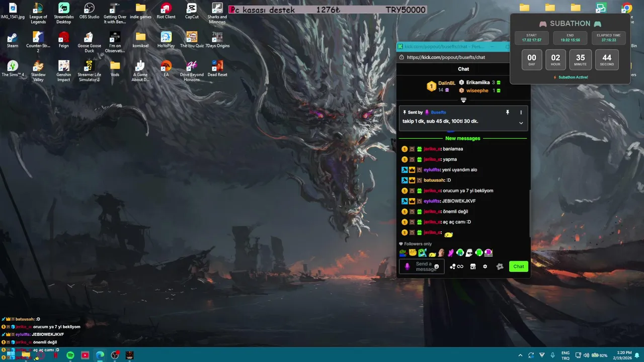
Task: Open Streamer Life Simulator 2 shortcut
Action: (x=89, y=71)
